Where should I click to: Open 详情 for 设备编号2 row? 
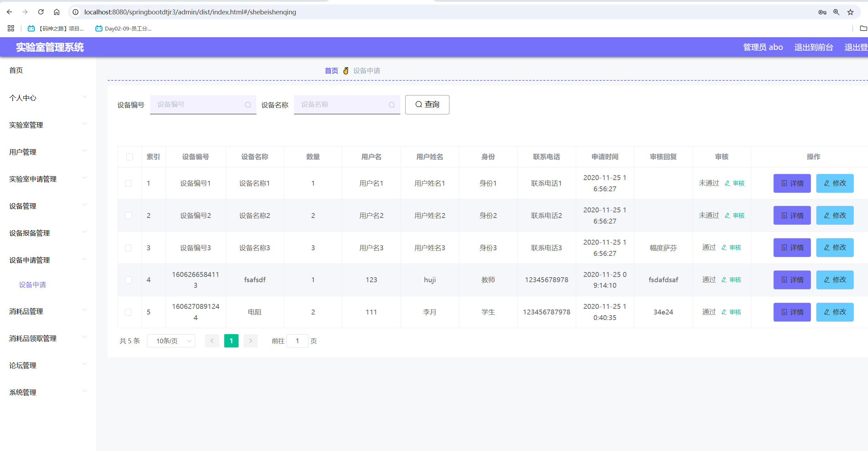[792, 215]
